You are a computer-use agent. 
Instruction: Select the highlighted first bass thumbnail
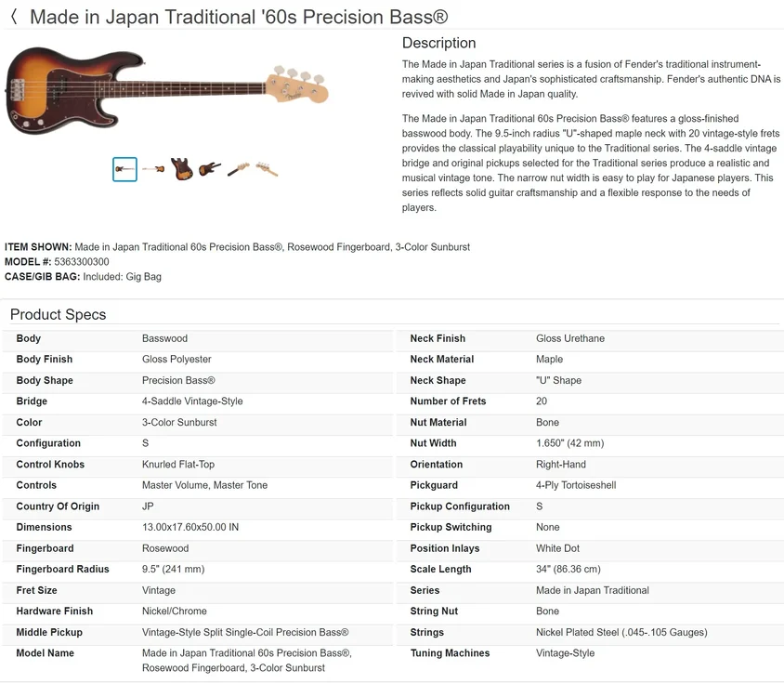coord(125,170)
